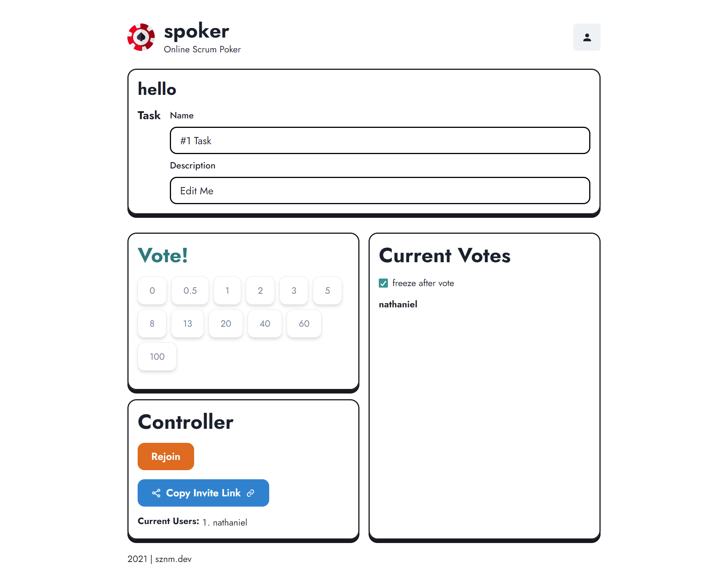This screenshot has height=584, width=728.
Task: Click the share icon on Copy Invite Link
Action: click(157, 492)
